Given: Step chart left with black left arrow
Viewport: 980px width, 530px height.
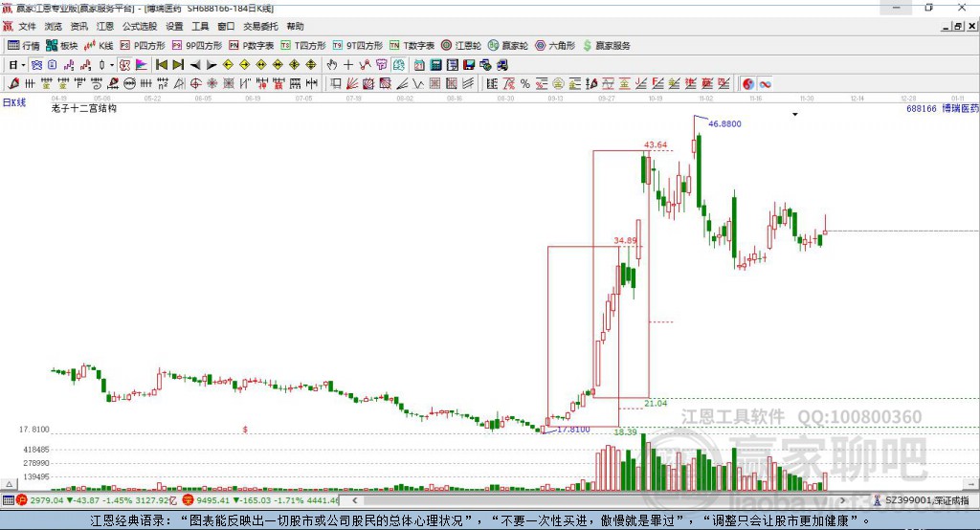Looking at the screenshot, I should 195,65.
